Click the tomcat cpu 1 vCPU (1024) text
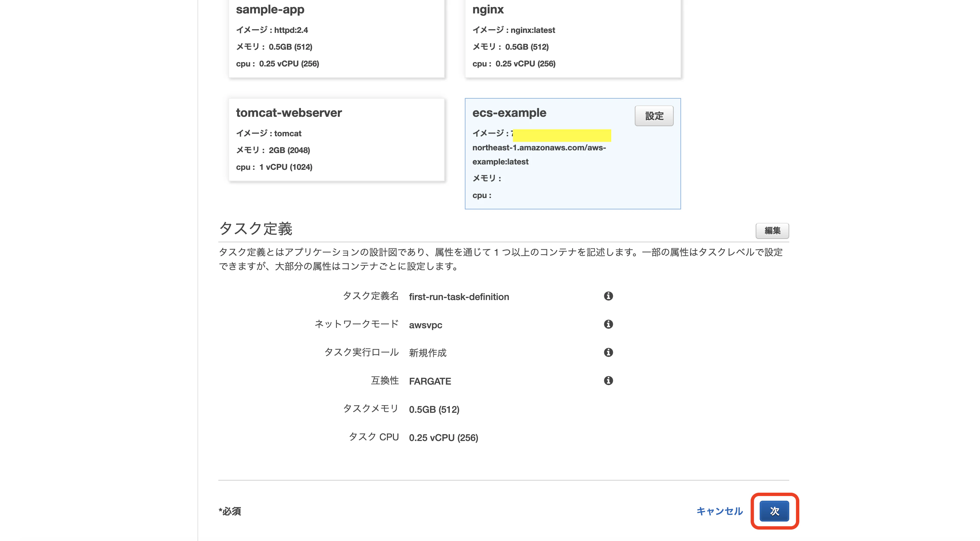 point(286,167)
